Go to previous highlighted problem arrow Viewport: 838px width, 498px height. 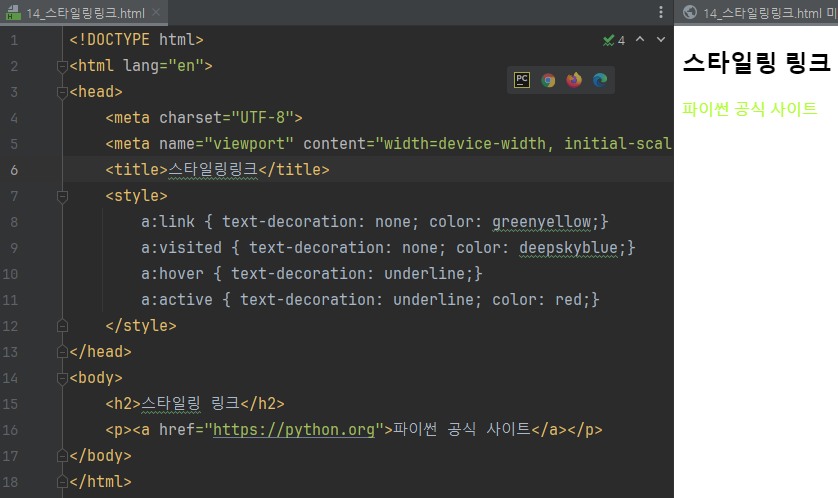pyautogui.click(x=640, y=40)
